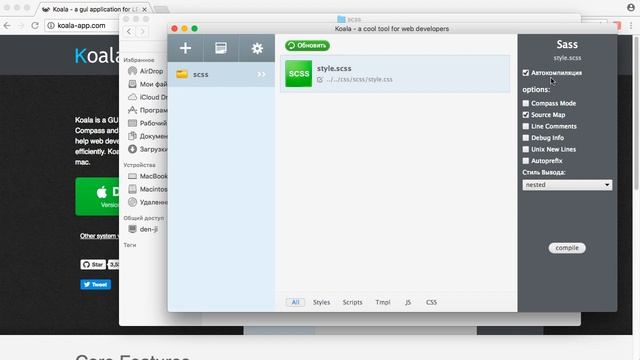
Task: Select den-ji shared computer in Finder
Action: [143, 229]
